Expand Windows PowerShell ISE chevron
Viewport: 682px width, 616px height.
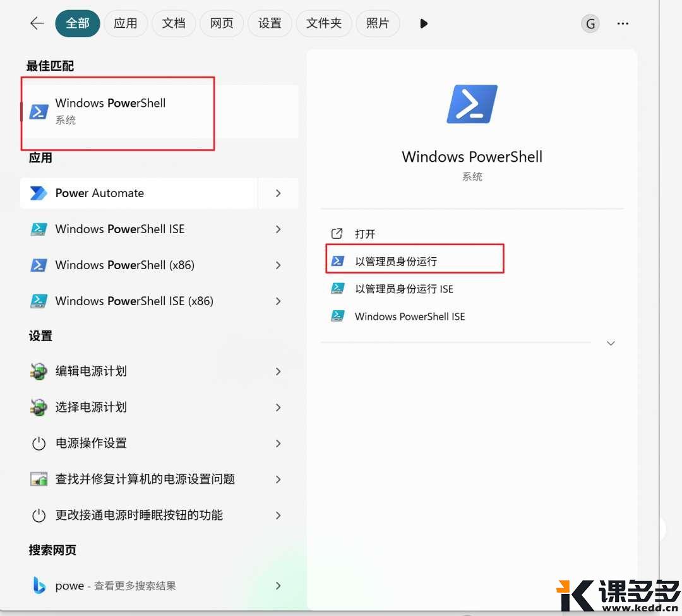tap(278, 229)
